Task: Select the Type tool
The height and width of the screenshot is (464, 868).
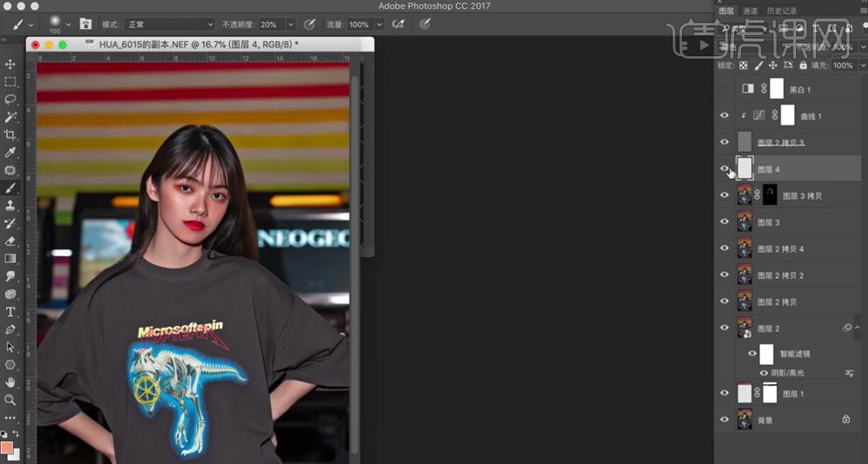Action: coord(10,311)
